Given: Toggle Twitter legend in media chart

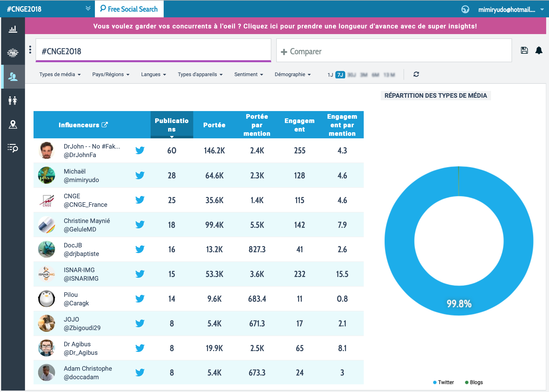Looking at the screenshot, I should click(444, 382).
